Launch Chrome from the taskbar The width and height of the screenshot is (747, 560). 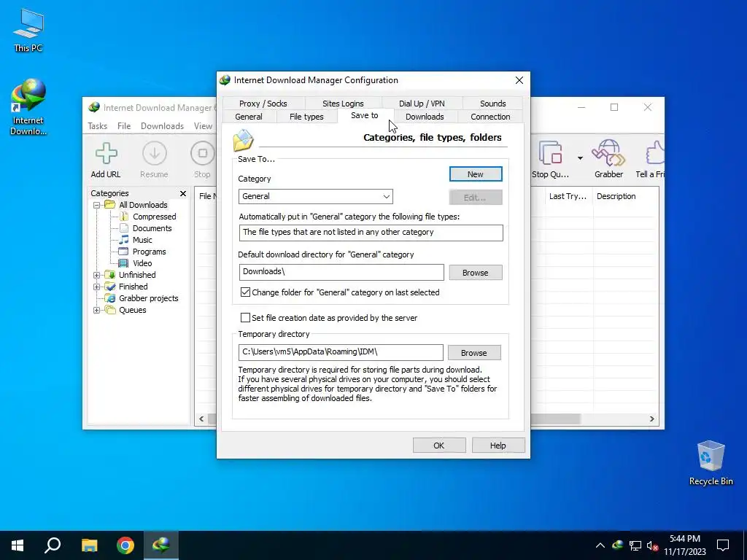[125, 545]
